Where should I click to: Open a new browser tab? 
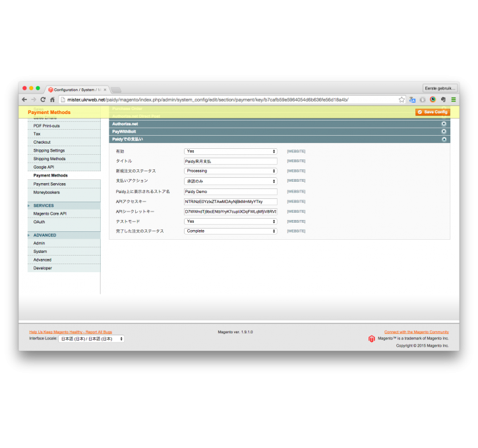[x=116, y=90]
